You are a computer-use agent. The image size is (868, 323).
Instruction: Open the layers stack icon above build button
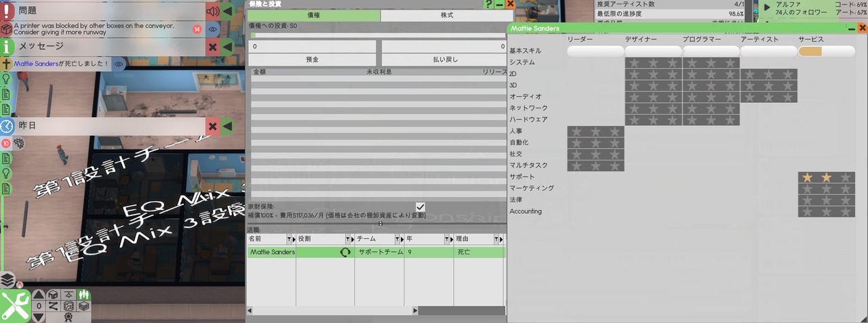pos(7,280)
